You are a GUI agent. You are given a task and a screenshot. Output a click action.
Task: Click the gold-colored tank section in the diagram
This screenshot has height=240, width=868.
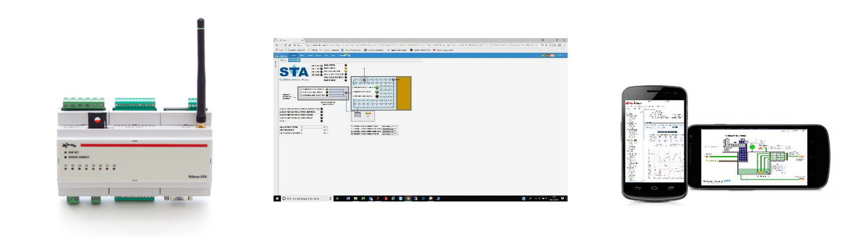[404, 93]
